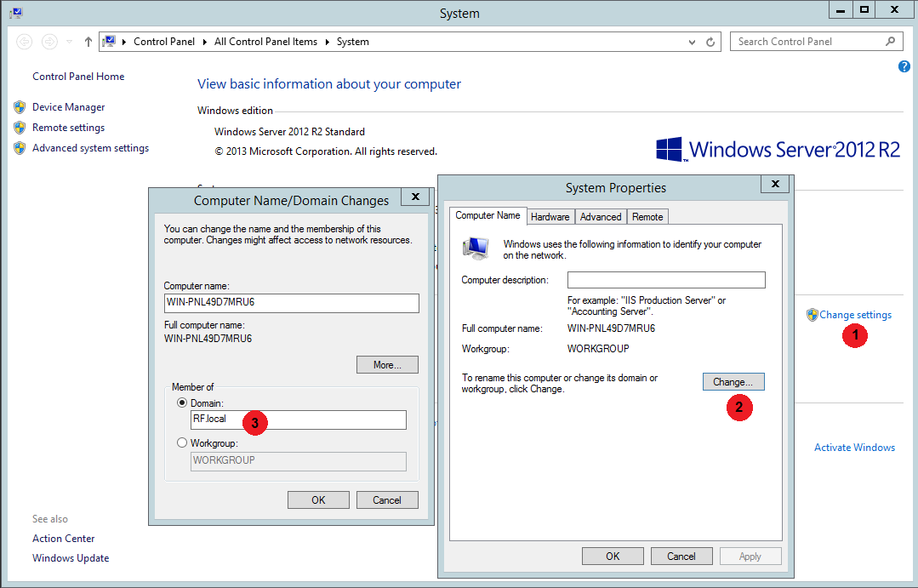Click the Back navigation arrow
Image resolution: width=918 pixels, height=588 pixels.
point(25,42)
